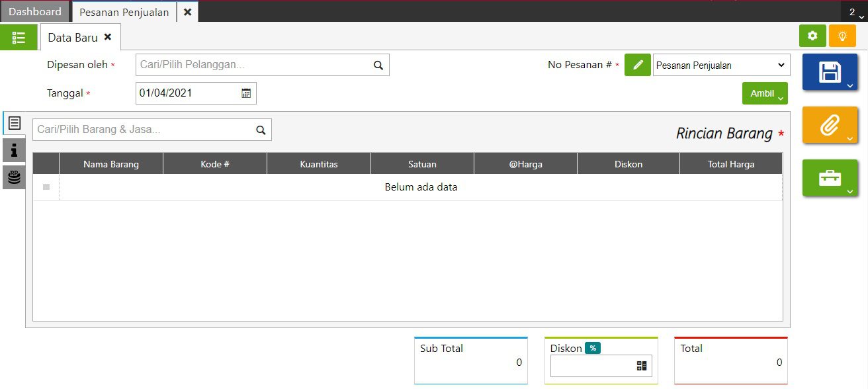Click the Rincian Barang heading

pos(724,134)
